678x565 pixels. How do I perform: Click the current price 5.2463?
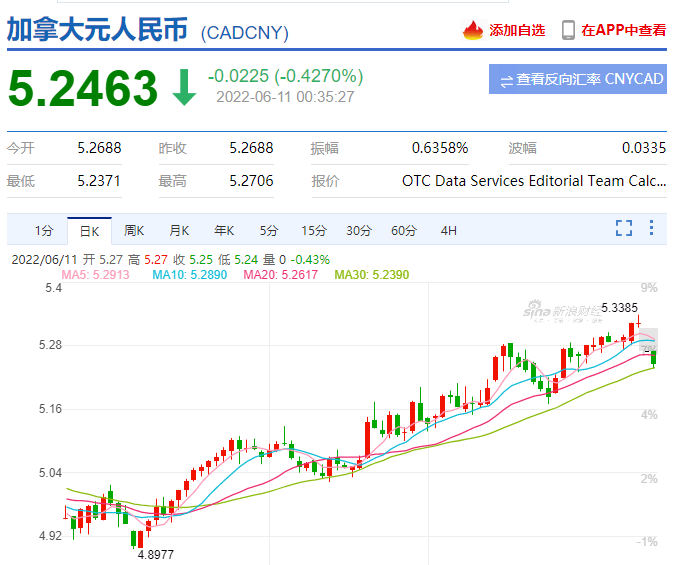point(83,88)
